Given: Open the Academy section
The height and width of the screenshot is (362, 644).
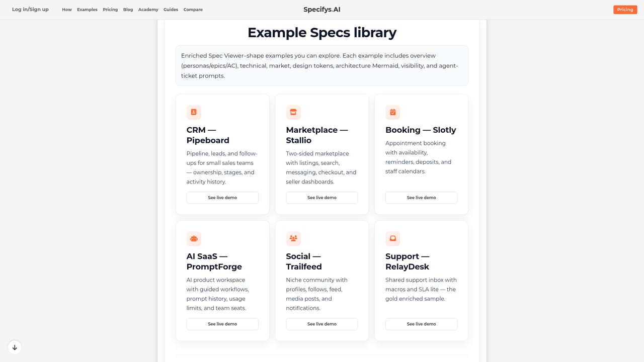Looking at the screenshot, I should (x=148, y=10).
